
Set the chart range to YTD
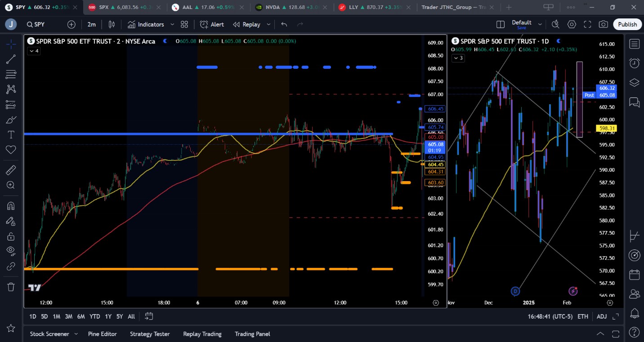pyautogui.click(x=94, y=316)
